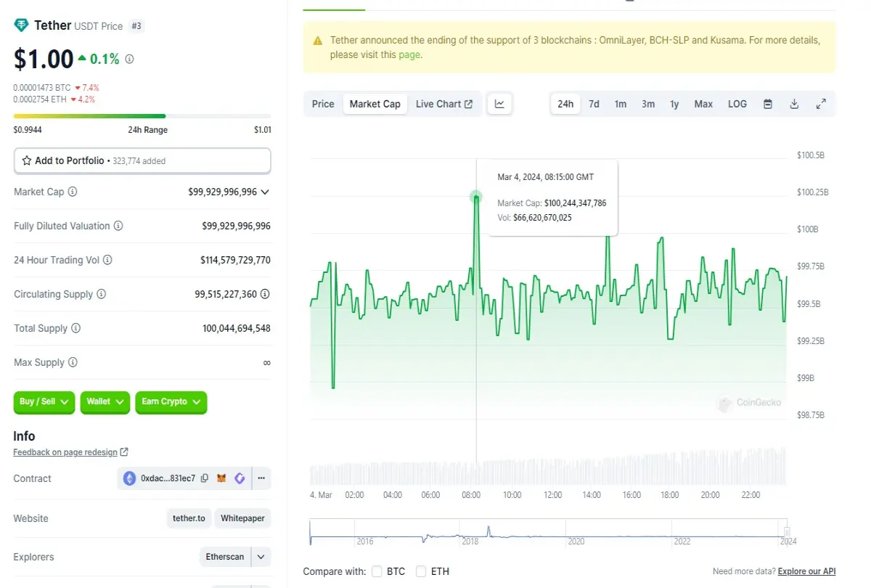Open the calendar date range picker
The width and height of the screenshot is (871, 588).
coord(768,104)
